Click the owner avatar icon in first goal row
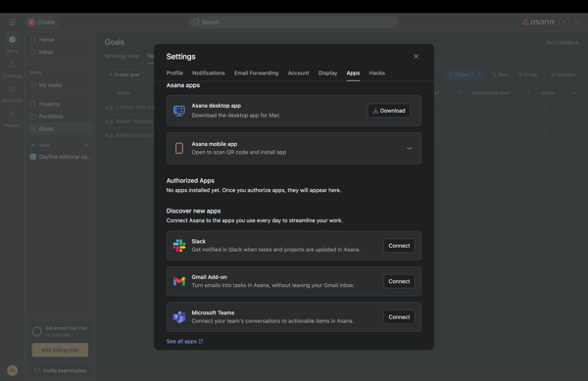Image resolution: width=588 pixels, height=381 pixels. [545, 107]
